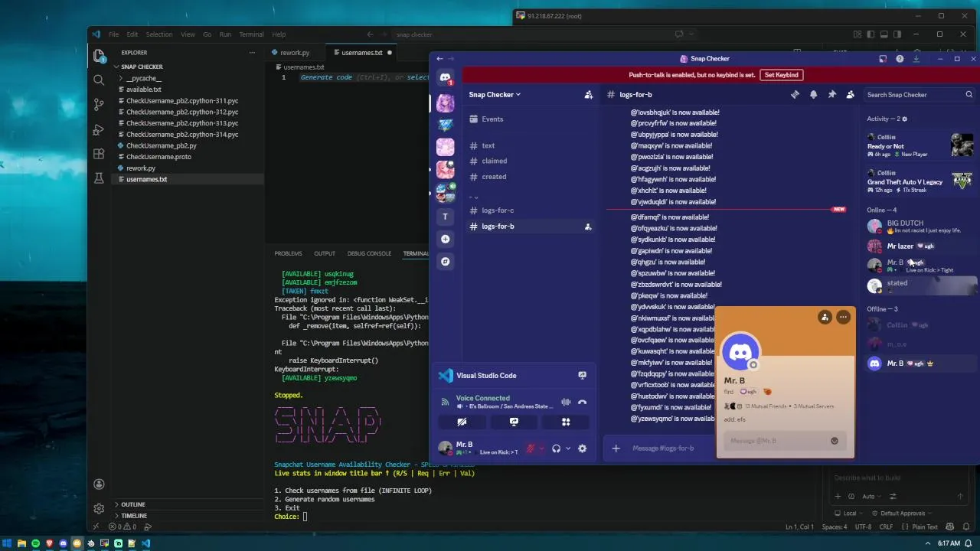The image size is (980, 551).
Task: Open Discord from Windows taskbar
Action: 63,543
